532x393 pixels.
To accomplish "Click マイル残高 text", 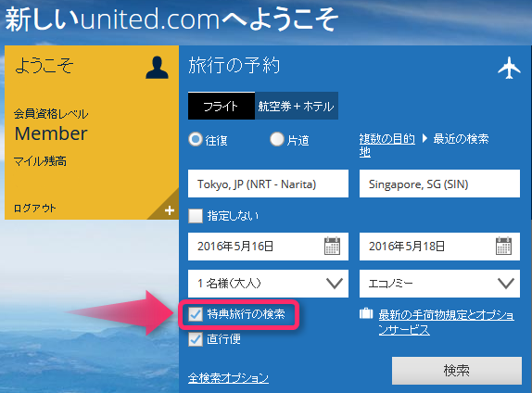I will [x=40, y=161].
